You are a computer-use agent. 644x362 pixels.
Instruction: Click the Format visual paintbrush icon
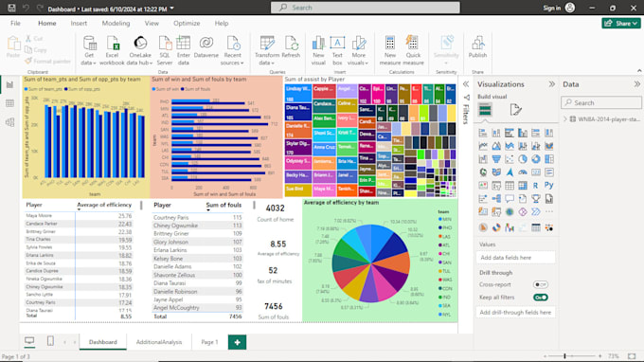[x=515, y=109]
